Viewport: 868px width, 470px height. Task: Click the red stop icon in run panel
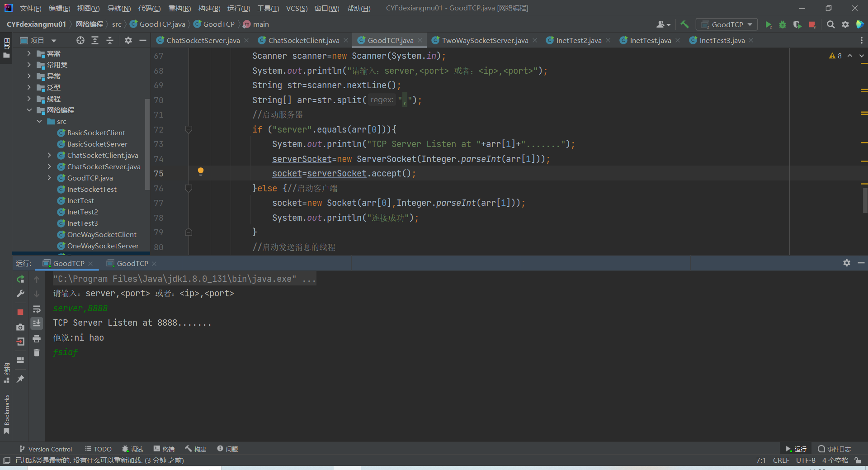click(20, 312)
